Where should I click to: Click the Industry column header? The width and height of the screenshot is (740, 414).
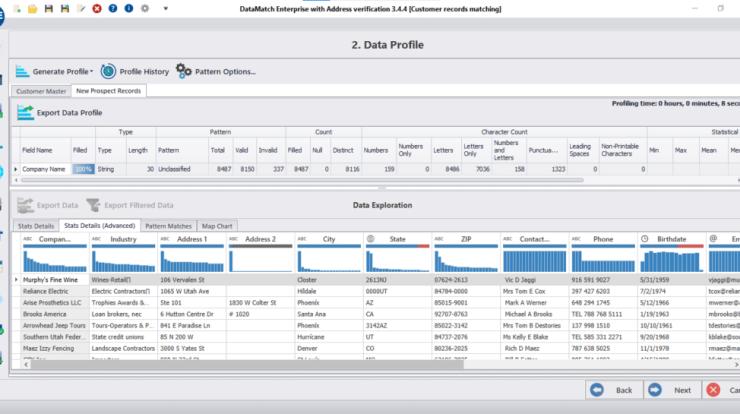[123, 239]
